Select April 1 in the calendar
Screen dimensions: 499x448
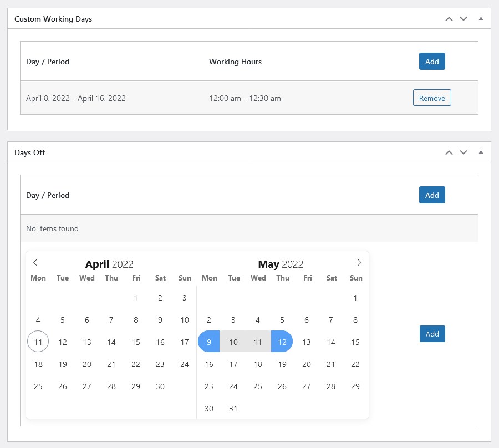click(136, 298)
